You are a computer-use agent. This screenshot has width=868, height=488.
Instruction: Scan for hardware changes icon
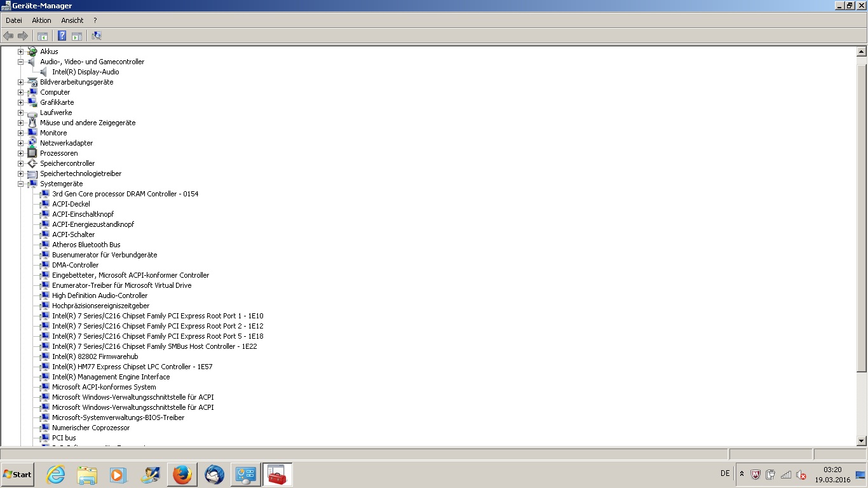(x=97, y=36)
